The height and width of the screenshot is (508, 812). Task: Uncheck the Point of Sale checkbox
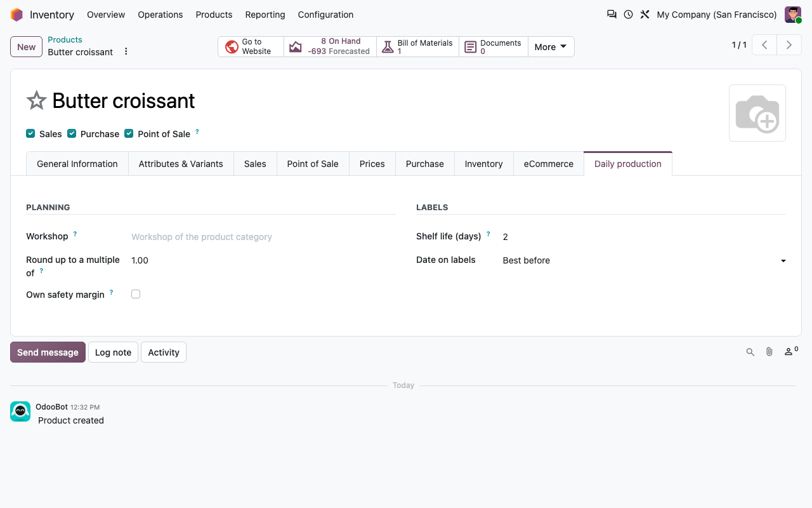[129, 133]
